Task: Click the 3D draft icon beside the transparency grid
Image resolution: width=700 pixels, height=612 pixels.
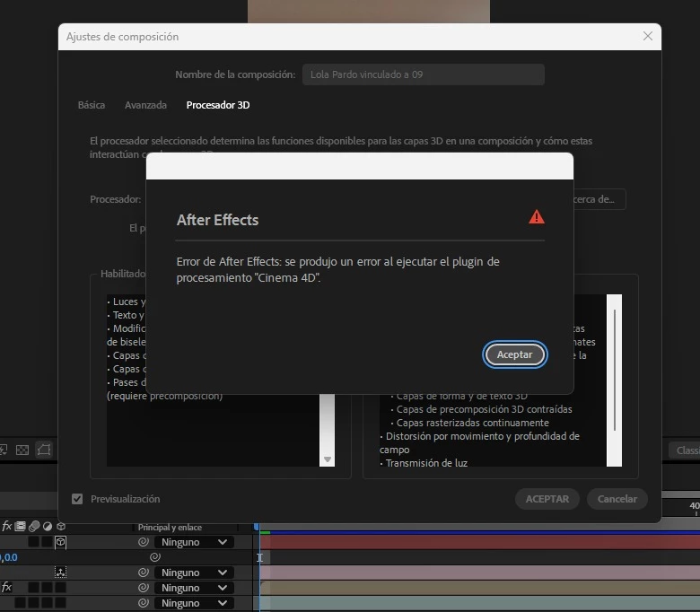Action: 44,450
